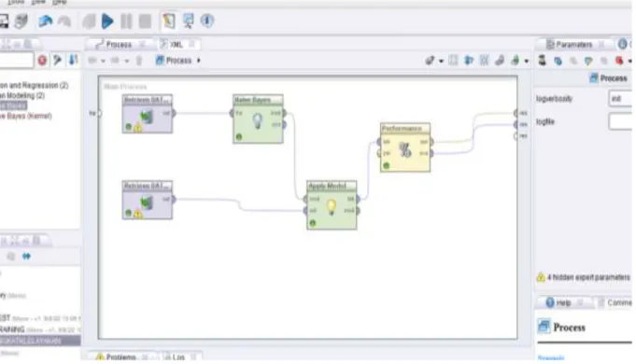Open the Log tab
Viewport: 636px width, 364px height.
(x=178, y=357)
